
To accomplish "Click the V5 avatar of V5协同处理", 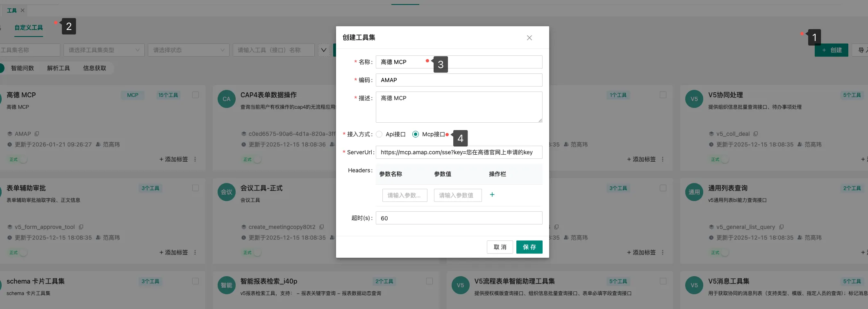I will coord(694,99).
